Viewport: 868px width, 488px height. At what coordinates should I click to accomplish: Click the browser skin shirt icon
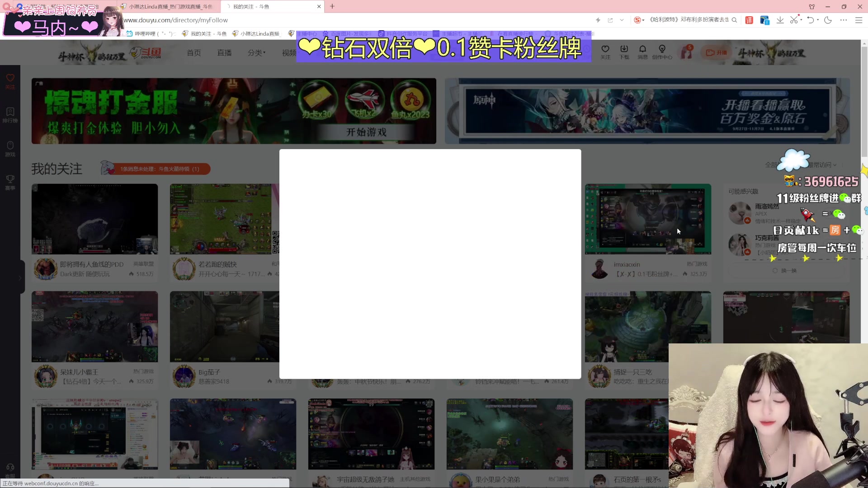812,6
